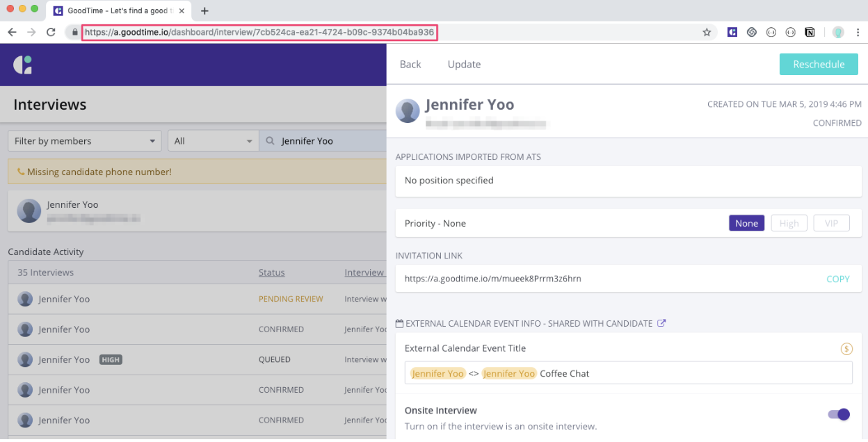Click the browser address bar URL
This screenshot has height=442, width=868.
259,32
